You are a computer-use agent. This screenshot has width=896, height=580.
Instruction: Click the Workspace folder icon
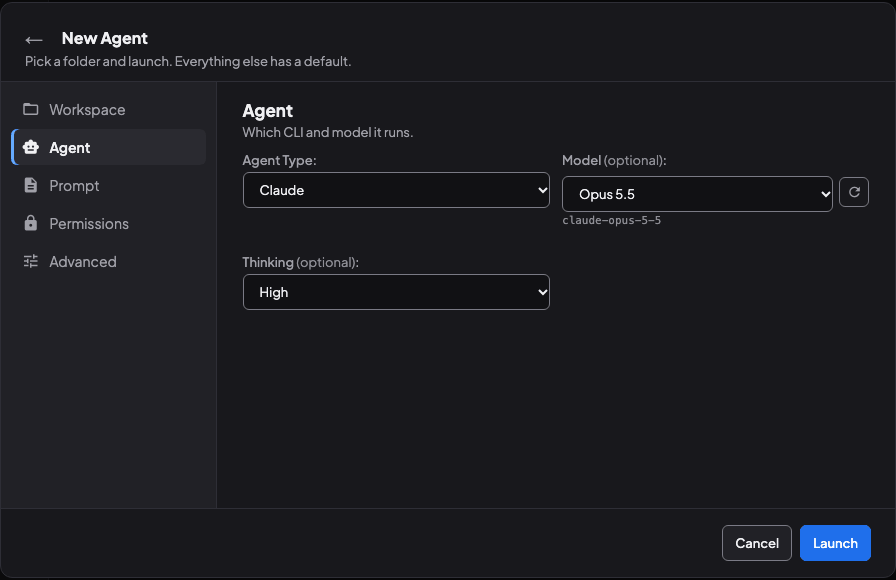point(31,109)
